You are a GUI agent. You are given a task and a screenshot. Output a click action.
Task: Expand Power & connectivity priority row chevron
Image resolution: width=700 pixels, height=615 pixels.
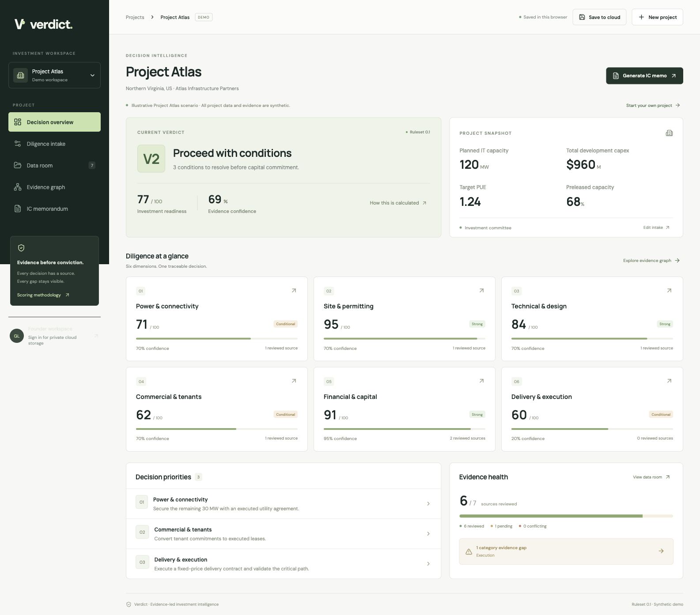(428, 504)
